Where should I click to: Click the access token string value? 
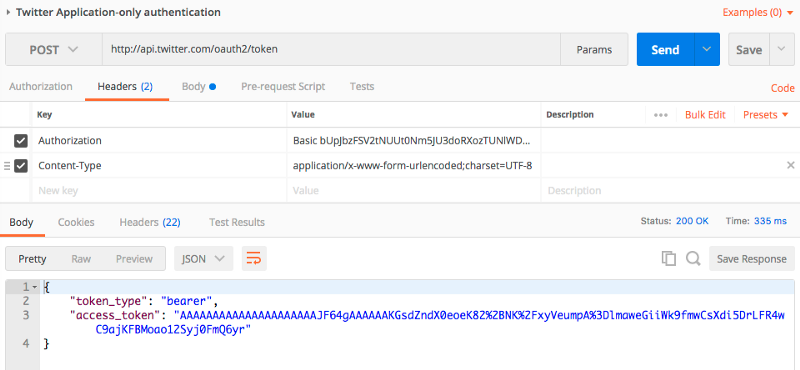pyautogui.click(x=439, y=322)
